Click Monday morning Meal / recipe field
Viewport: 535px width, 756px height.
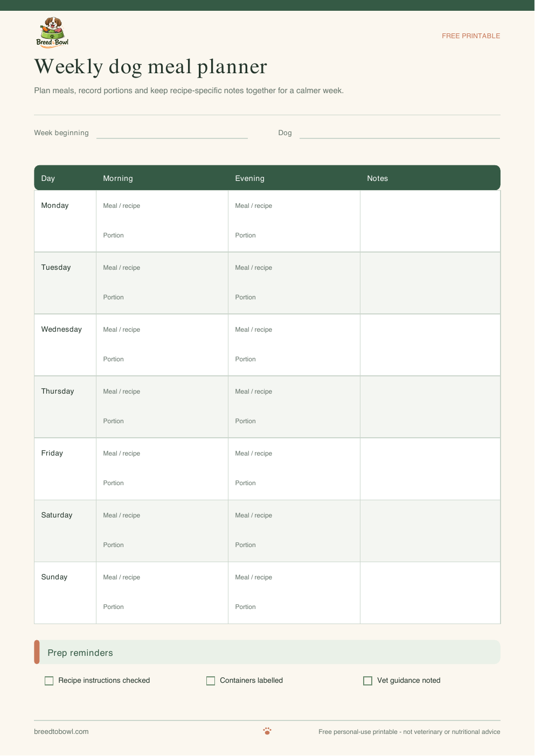122,206
